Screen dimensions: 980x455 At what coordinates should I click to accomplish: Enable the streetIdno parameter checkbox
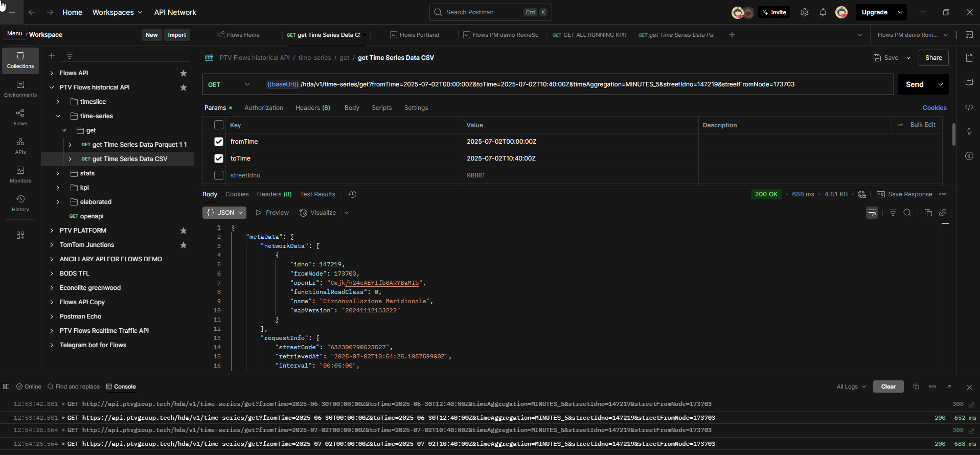[x=219, y=175]
